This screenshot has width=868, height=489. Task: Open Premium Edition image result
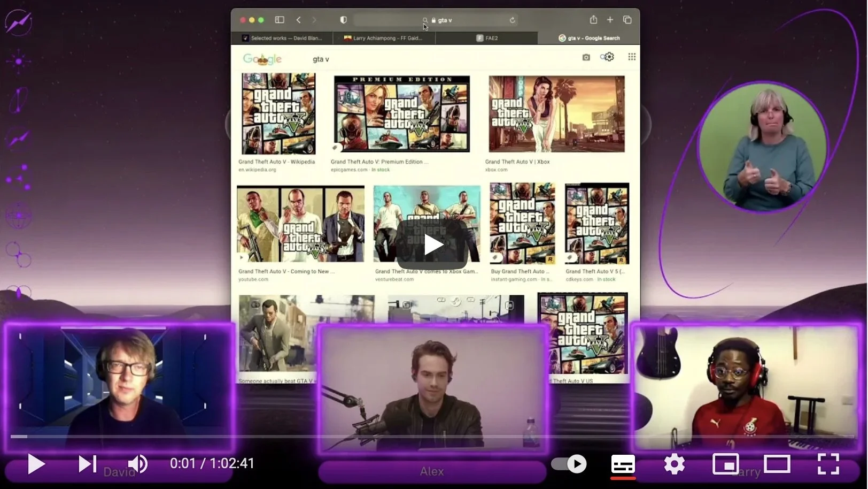(x=401, y=114)
